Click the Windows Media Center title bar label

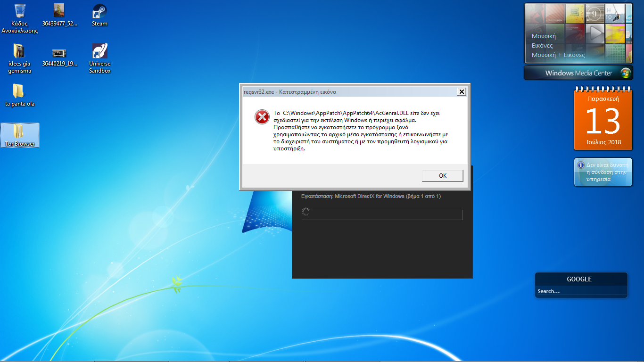pos(578,73)
